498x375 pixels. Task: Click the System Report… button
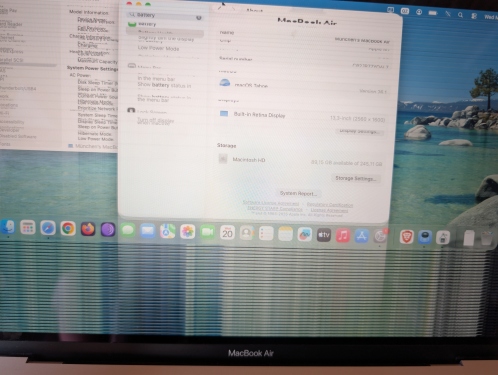[298, 193]
